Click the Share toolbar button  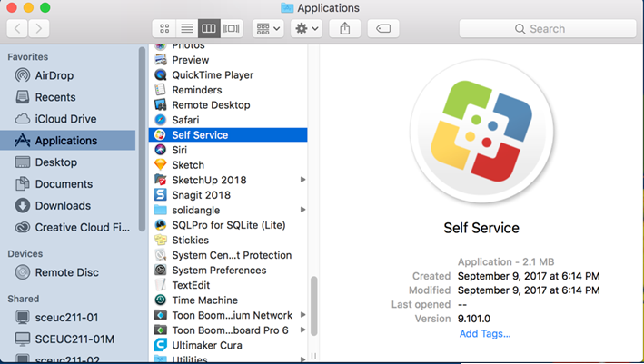pos(345,28)
